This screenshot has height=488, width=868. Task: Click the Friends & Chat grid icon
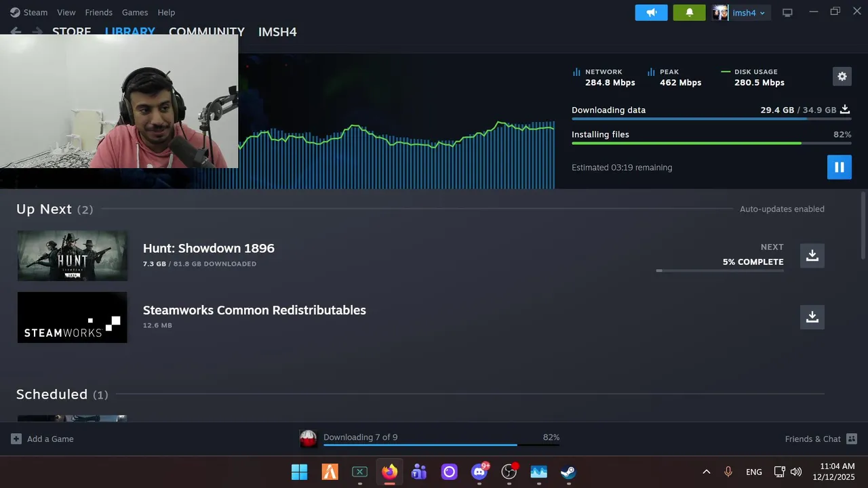[852, 439]
